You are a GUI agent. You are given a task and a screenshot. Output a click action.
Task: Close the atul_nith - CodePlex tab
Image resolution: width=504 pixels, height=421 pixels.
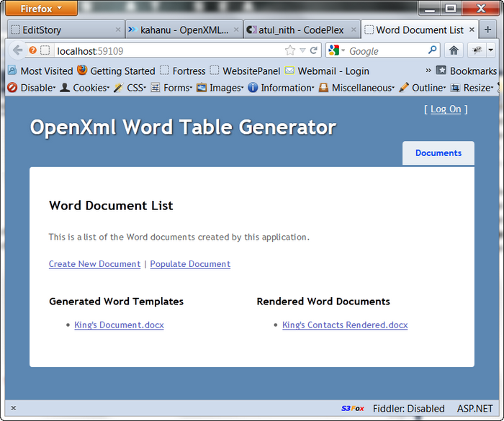(354, 30)
